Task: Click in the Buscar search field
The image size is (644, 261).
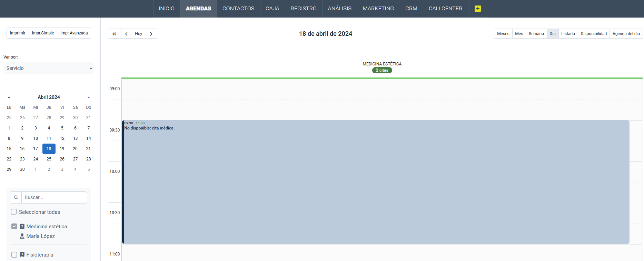Action: click(x=54, y=198)
